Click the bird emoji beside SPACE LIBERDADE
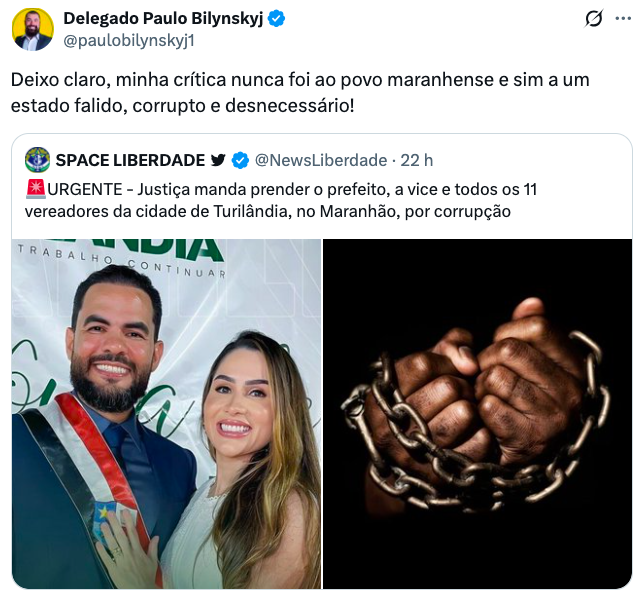This screenshot has height=599, width=643. point(218,160)
